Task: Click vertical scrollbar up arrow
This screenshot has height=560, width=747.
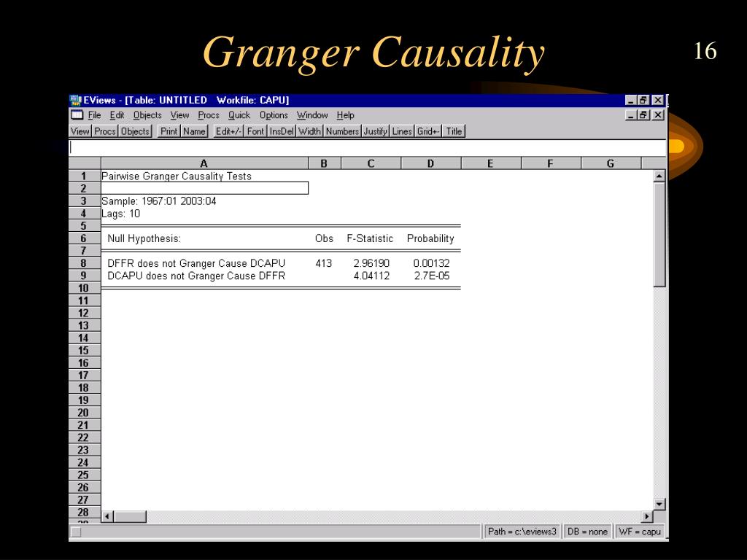Action: (659, 176)
